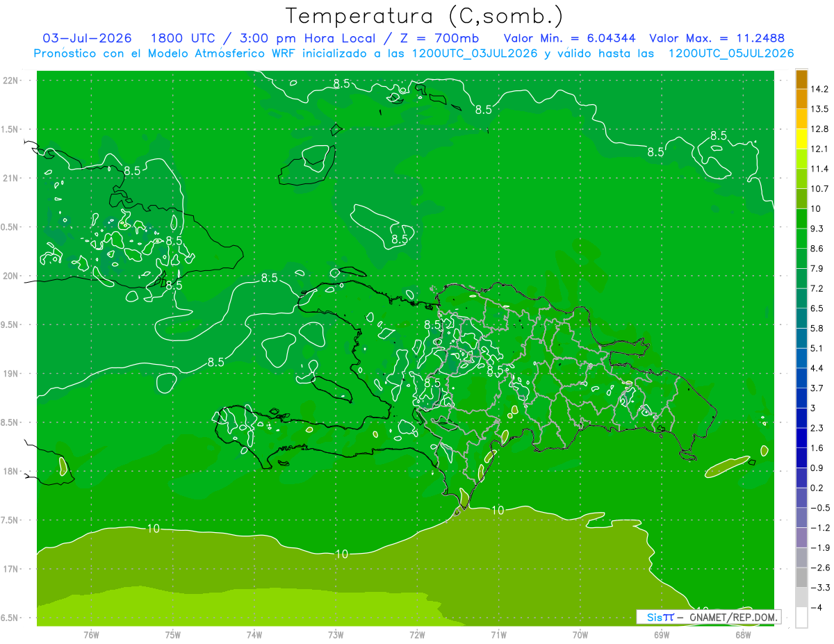Click the "20N" latitude label
834x644 pixels.
click(x=10, y=276)
